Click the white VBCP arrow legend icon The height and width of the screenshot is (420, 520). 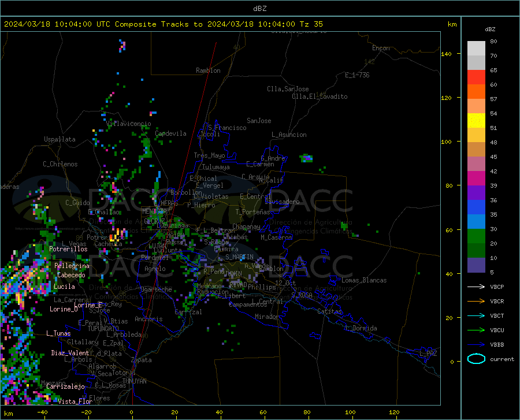pyautogui.click(x=476, y=287)
